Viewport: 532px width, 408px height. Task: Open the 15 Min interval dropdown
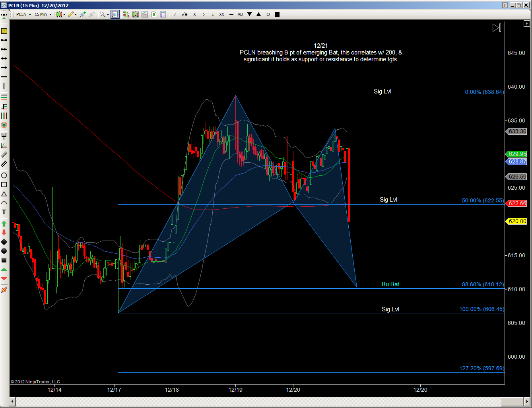pos(43,14)
